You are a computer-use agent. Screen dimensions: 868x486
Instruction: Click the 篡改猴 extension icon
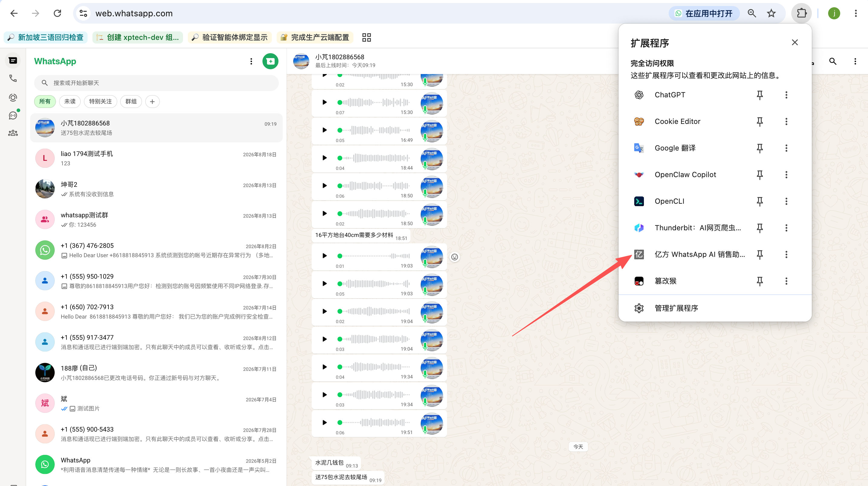pyautogui.click(x=639, y=281)
